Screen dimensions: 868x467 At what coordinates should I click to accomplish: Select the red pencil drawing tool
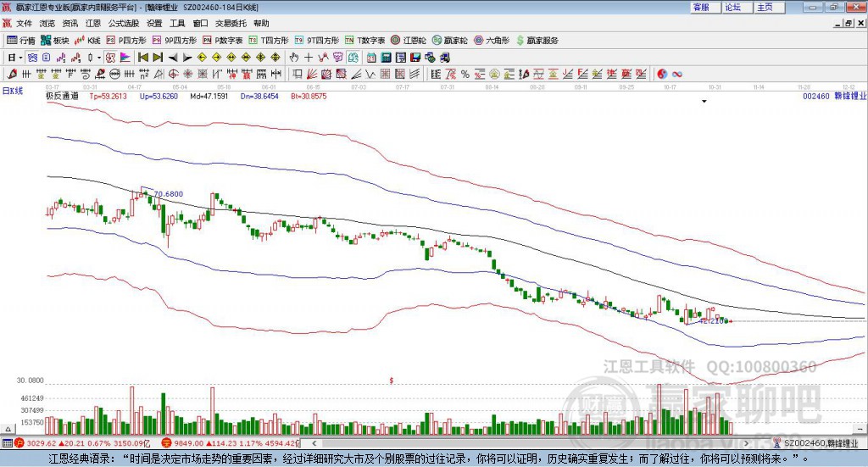[12, 74]
